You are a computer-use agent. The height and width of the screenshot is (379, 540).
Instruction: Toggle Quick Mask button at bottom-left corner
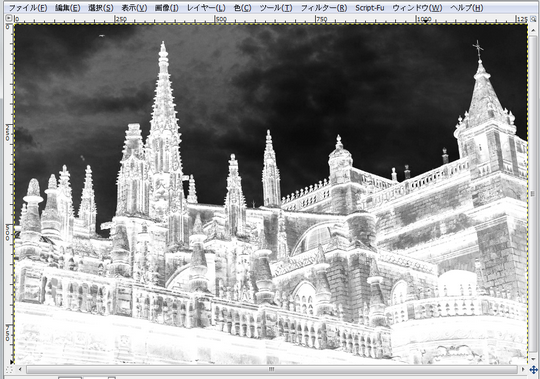[9, 370]
